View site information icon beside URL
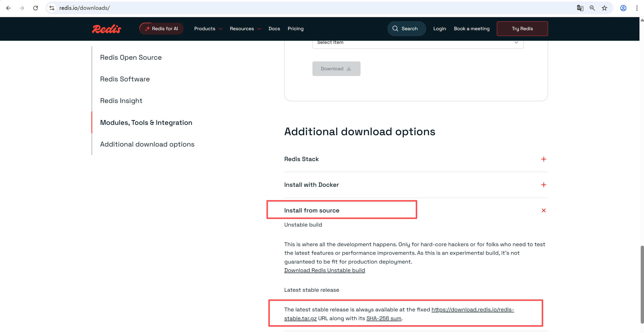This screenshot has width=644, height=333. 52,8
